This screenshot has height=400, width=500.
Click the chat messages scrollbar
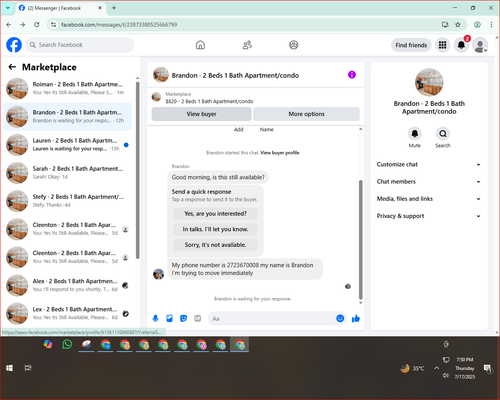(360, 239)
